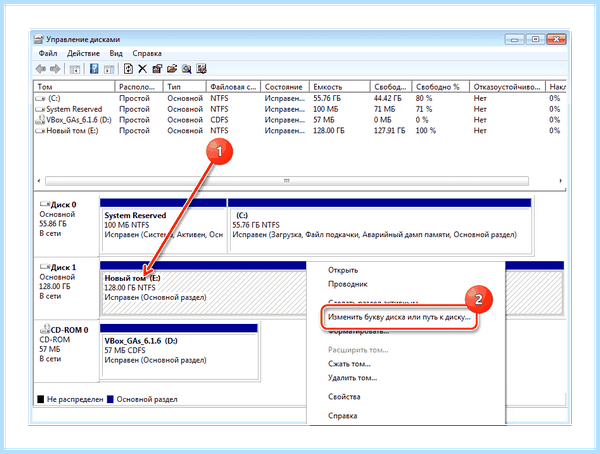Click the 71 % free cell
This screenshot has height=454, width=600.
click(424, 109)
